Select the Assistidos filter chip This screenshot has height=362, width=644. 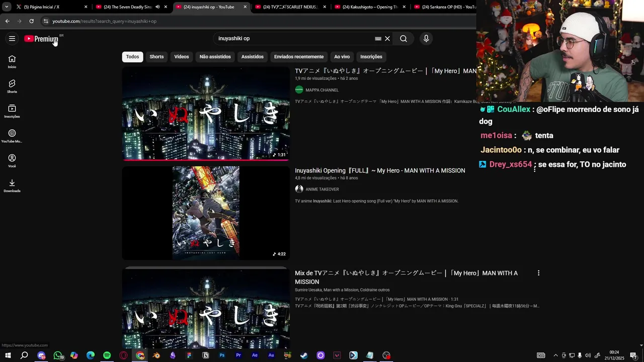coord(253,57)
